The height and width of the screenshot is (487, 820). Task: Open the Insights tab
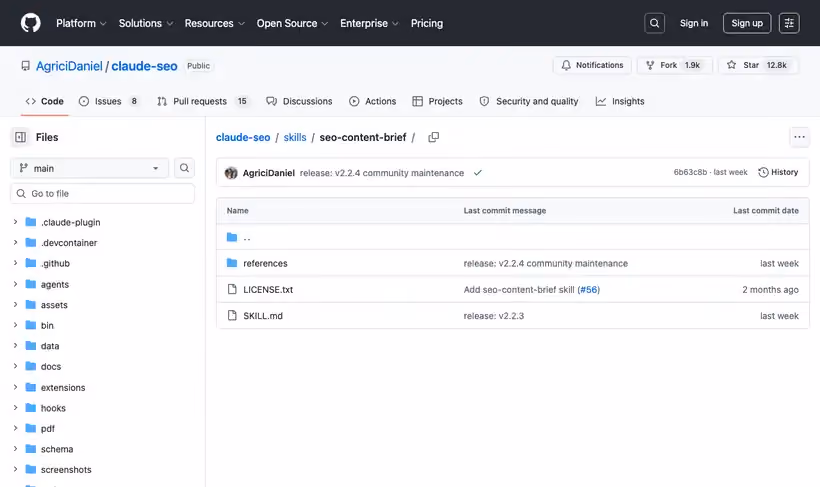tap(620, 101)
